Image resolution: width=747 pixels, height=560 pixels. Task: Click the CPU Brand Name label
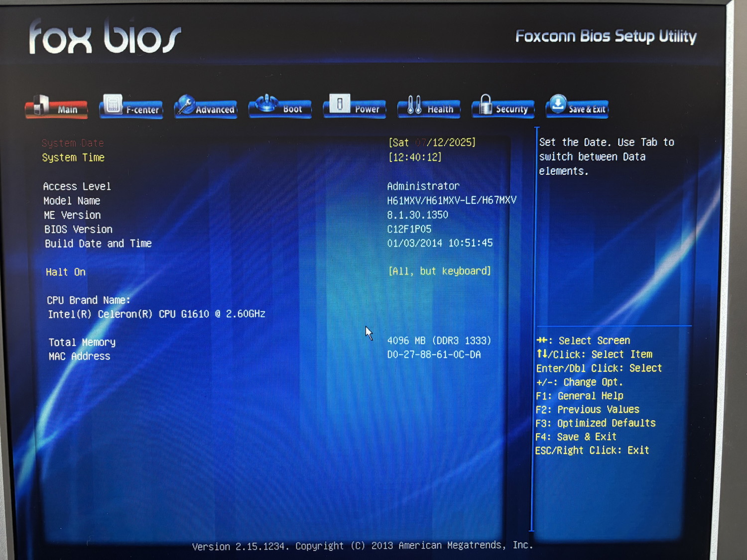click(89, 300)
